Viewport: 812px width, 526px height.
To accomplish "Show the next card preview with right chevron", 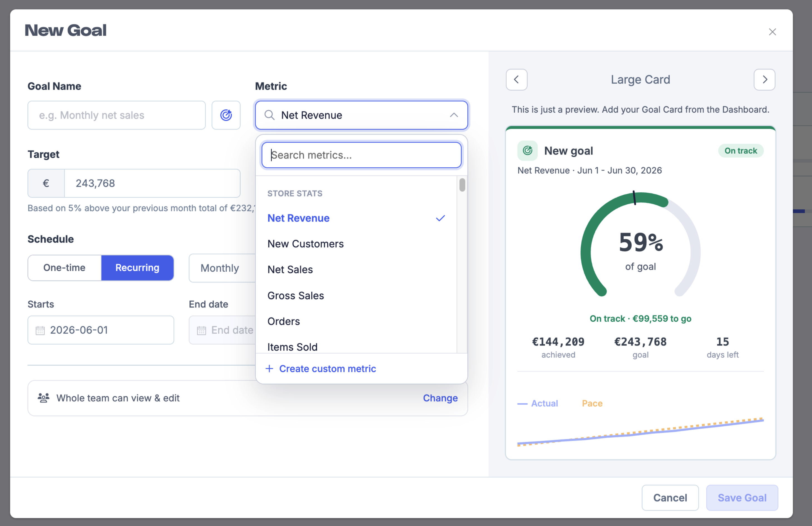I will point(764,80).
